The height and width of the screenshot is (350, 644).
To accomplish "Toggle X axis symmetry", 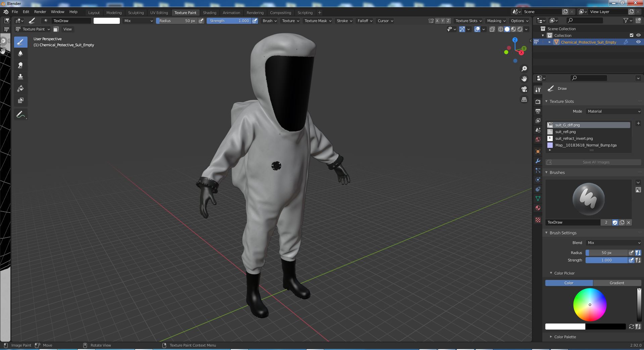I will 437,21.
